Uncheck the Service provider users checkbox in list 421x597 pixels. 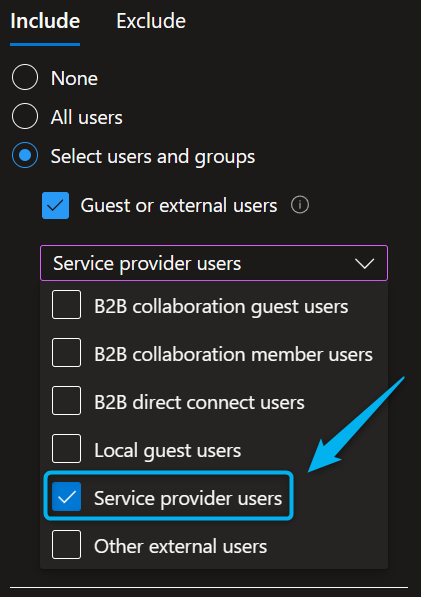pyautogui.click(x=66, y=496)
